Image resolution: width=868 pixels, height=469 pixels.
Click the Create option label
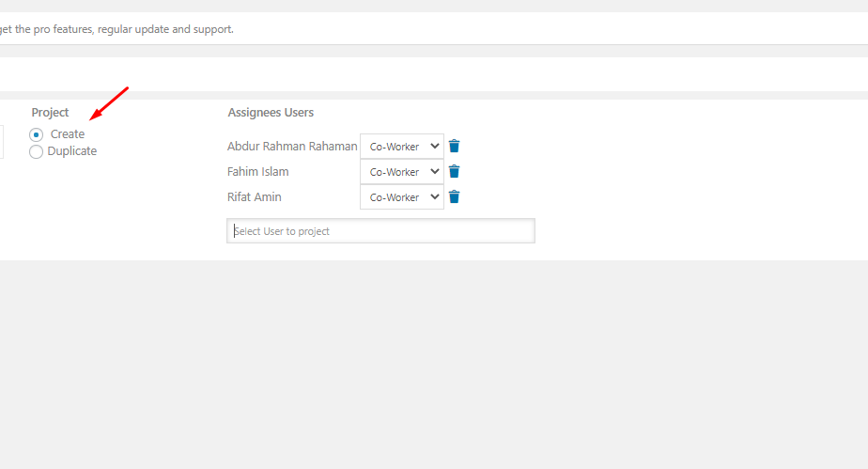click(x=68, y=134)
